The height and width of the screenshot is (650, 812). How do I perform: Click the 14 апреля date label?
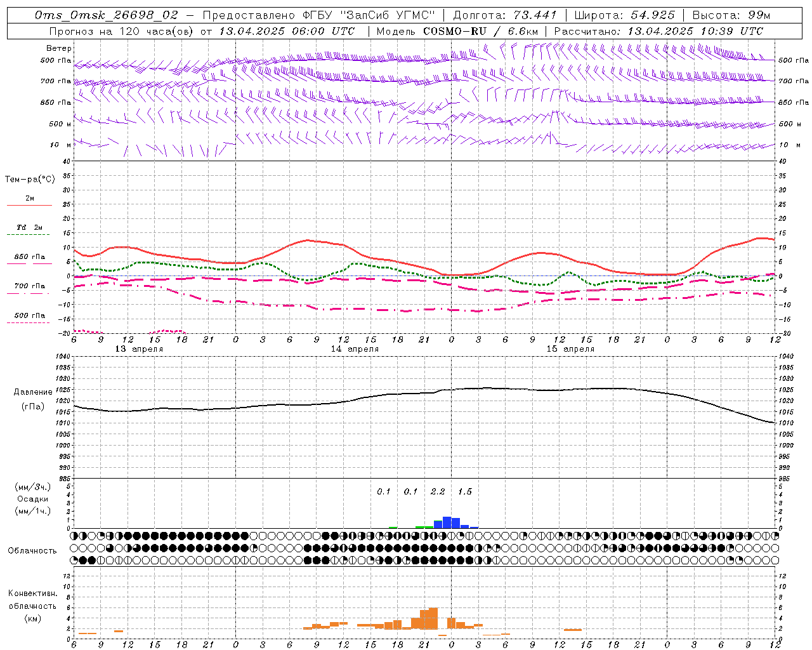[x=355, y=349]
